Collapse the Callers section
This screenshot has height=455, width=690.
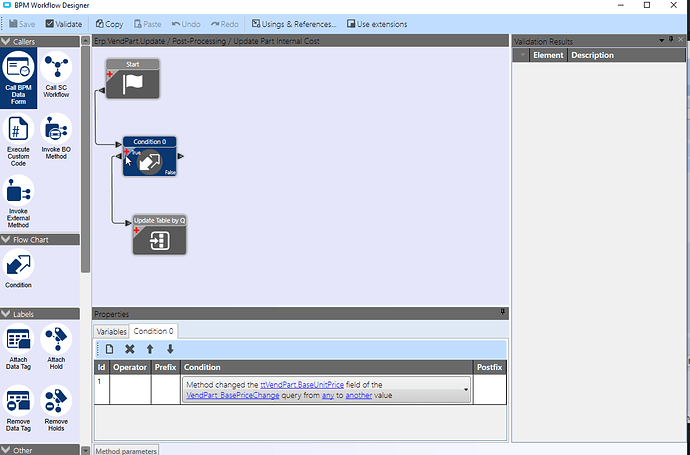[x=6, y=41]
